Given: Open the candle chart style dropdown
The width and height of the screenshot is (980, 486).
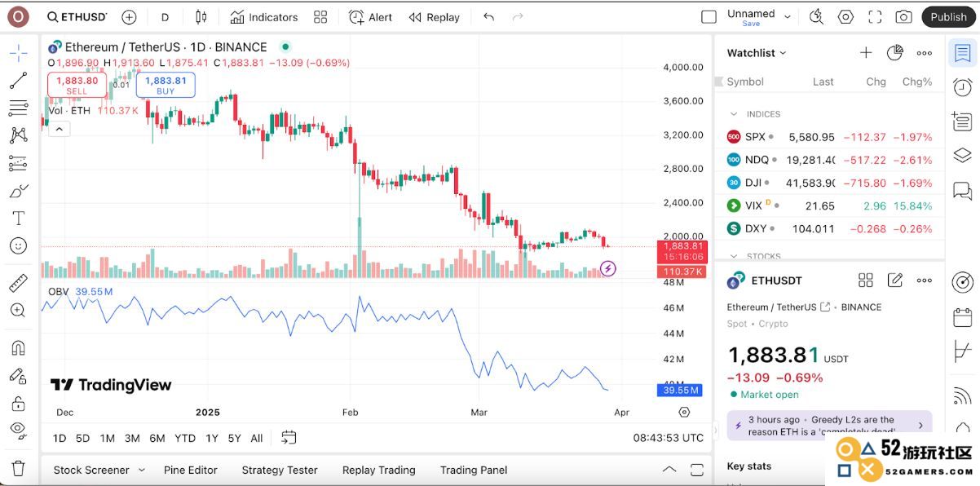Looking at the screenshot, I should [201, 17].
